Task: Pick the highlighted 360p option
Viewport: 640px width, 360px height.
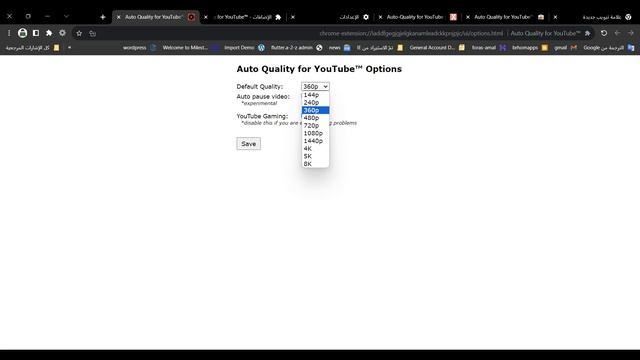Action: (316, 110)
